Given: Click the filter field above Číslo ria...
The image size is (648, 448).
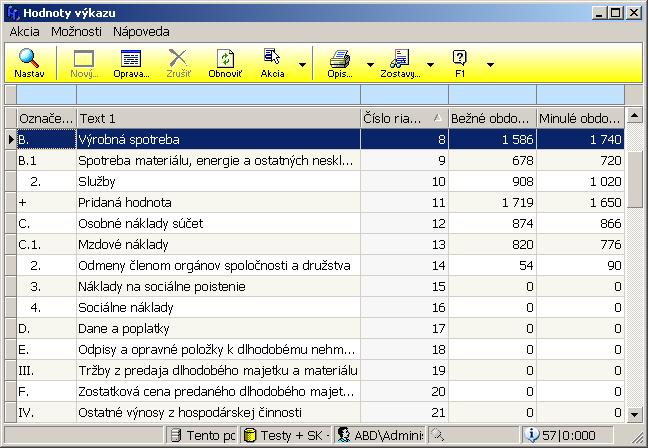Looking at the screenshot, I should click(404, 95).
